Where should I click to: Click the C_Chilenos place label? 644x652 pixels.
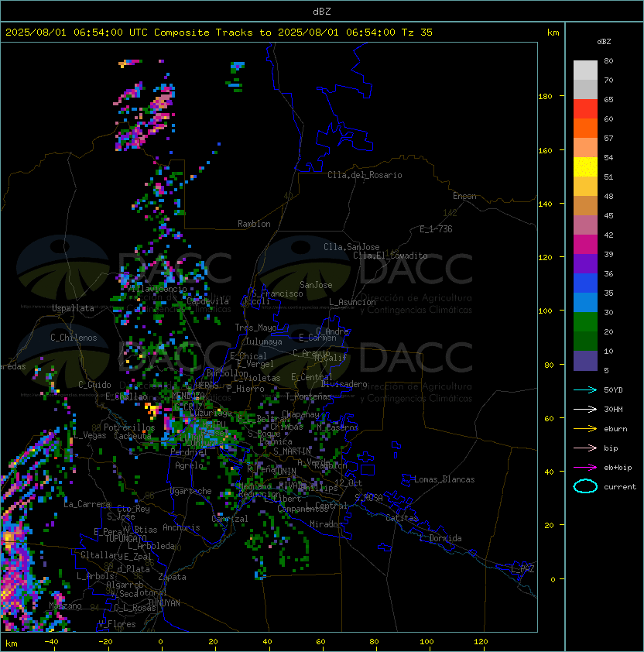point(74,338)
